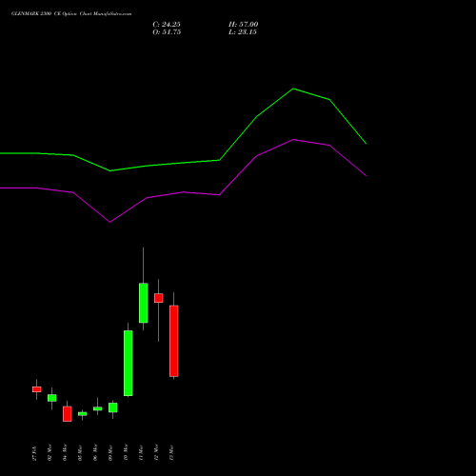The image size is (476, 476).
Task: Click the 27 Feb date label
Action: pos(34,453)
